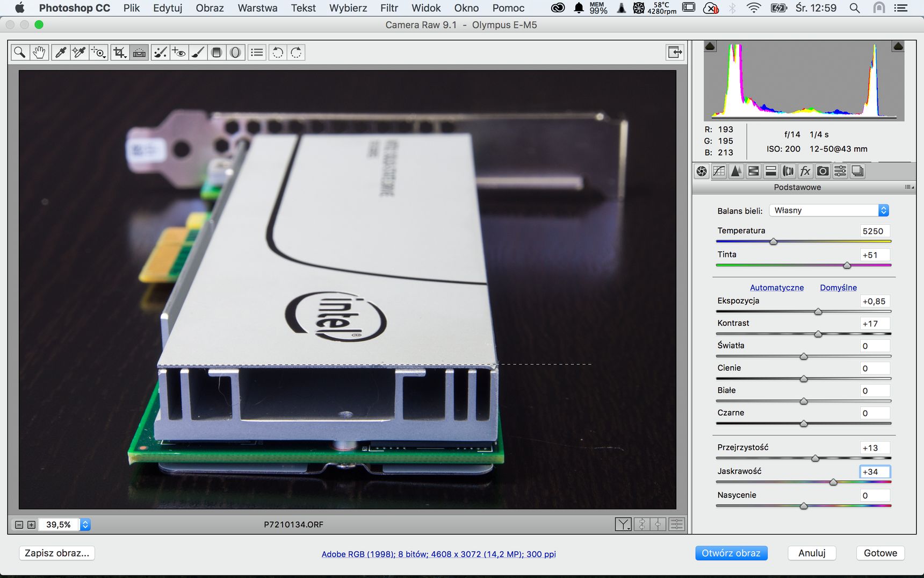This screenshot has width=924, height=578.
Task: Select the Radial Filter tool
Action: [x=235, y=52]
